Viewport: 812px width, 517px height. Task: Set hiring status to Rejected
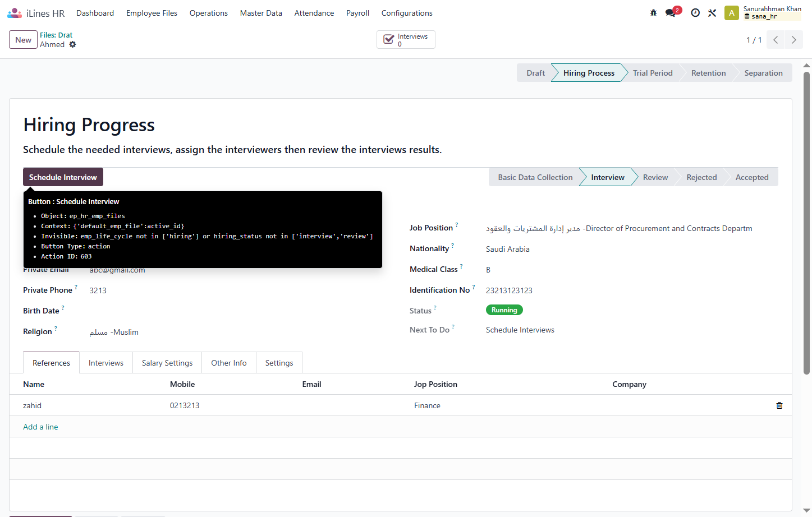(701, 177)
